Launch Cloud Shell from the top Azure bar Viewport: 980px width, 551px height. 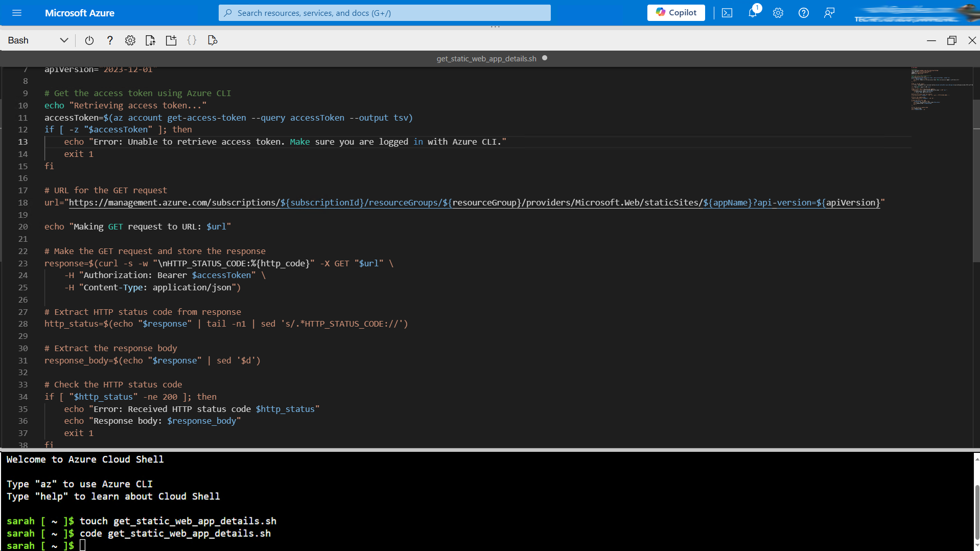[727, 13]
